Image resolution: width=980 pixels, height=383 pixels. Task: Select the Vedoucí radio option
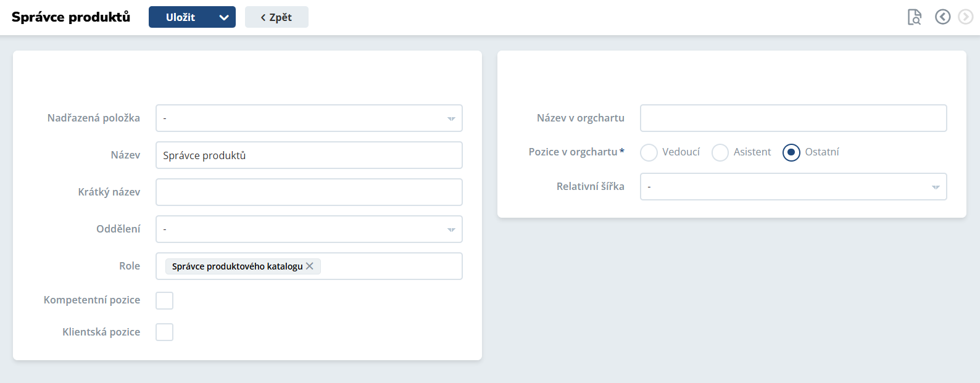[649, 152]
